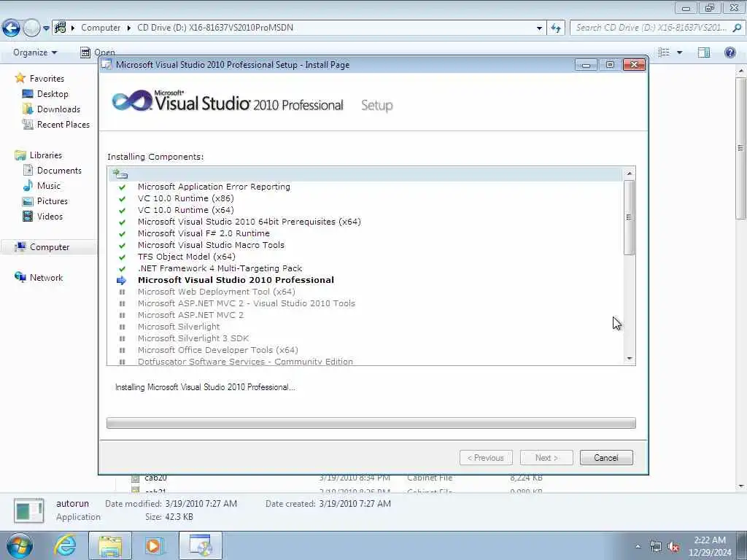Open Windows Media Player from taskbar
The width and height of the screenshot is (747, 560).
(x=153, y=545)
